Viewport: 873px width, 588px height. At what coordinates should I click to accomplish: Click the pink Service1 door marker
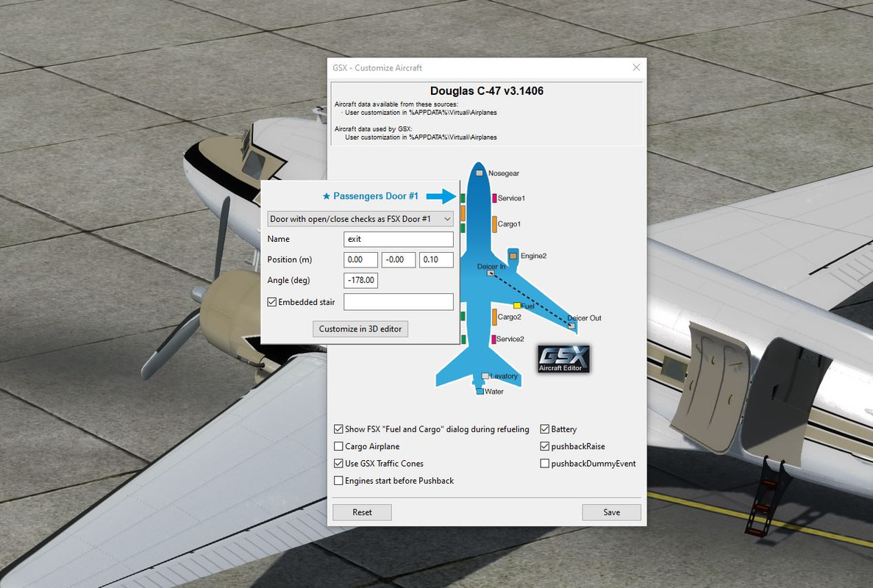click(x=494, y=198)
